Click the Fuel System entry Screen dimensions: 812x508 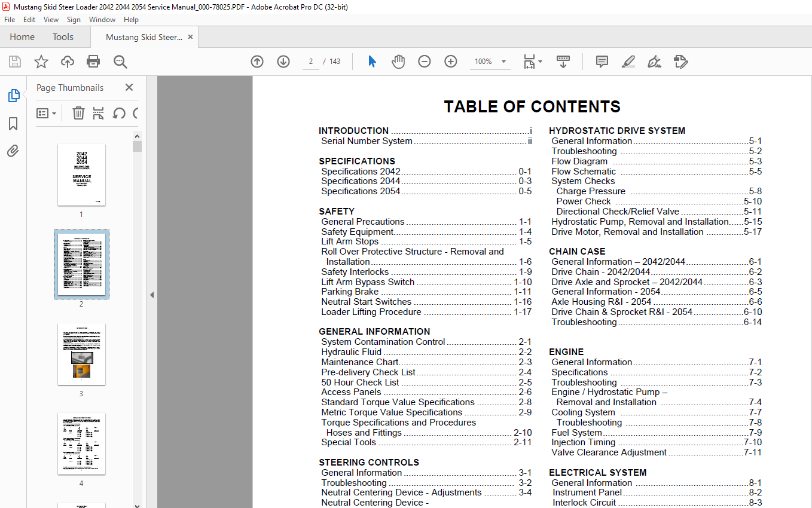[657, 433]
